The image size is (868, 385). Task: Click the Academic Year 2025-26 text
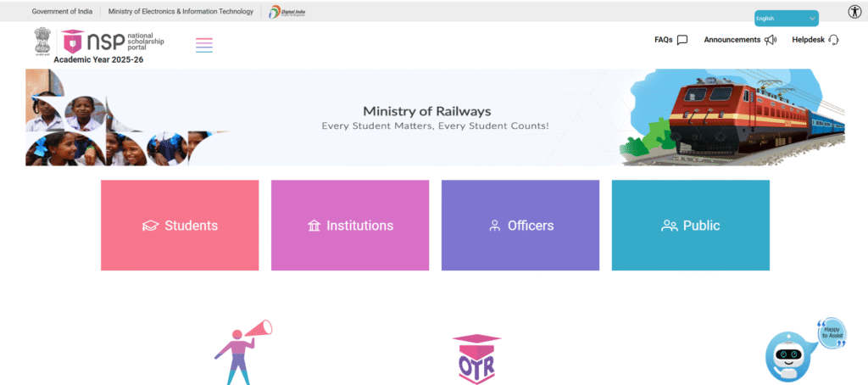(98, 60)
